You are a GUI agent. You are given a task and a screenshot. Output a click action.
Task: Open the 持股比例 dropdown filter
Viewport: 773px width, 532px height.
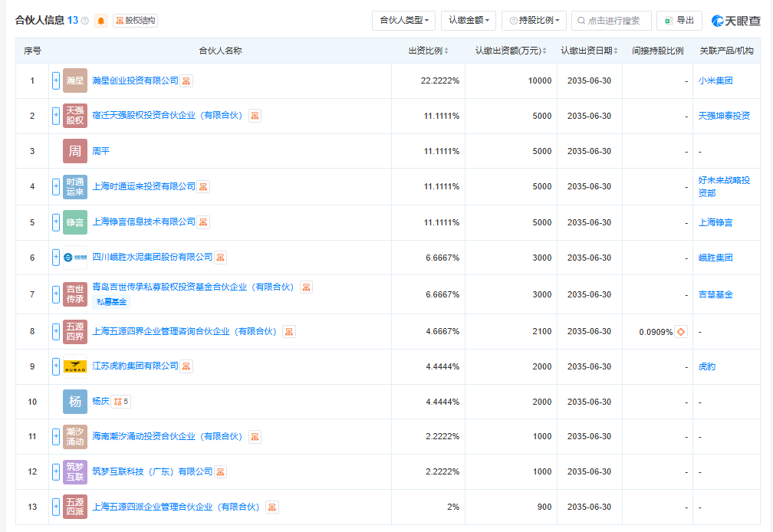(534, 21)
